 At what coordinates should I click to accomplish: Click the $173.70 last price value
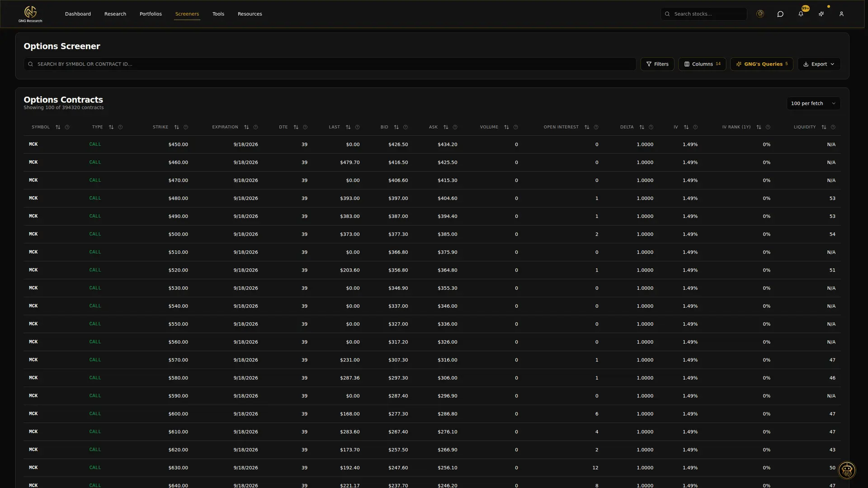[x=350, y=450]
